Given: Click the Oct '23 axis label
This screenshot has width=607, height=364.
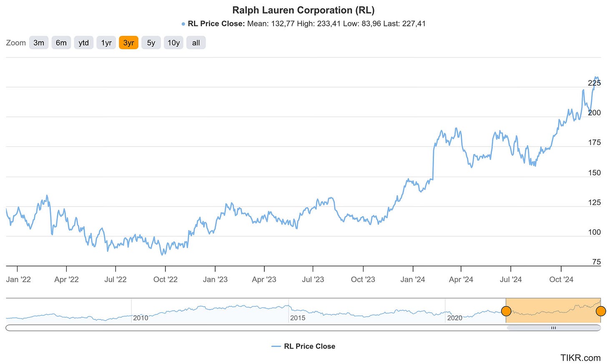Looking at the screenshot, I should 363,279.
